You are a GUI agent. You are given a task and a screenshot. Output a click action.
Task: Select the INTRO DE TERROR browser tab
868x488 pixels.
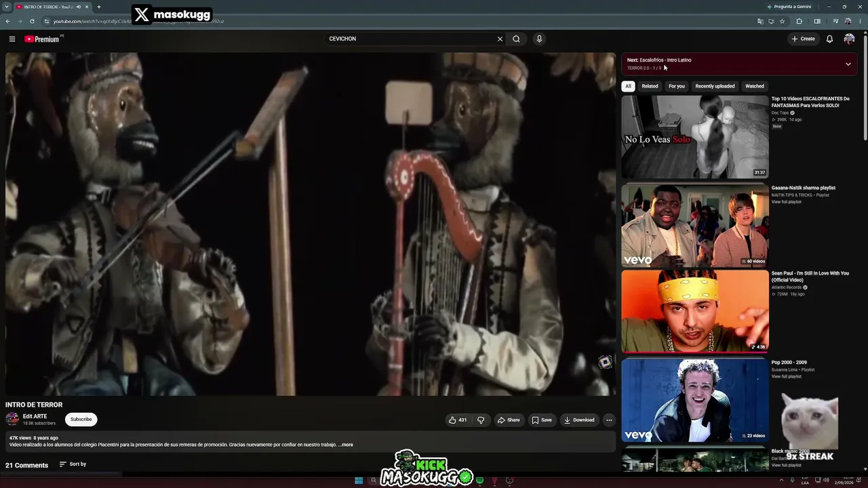pyautogui.click(x=52, y=7)
